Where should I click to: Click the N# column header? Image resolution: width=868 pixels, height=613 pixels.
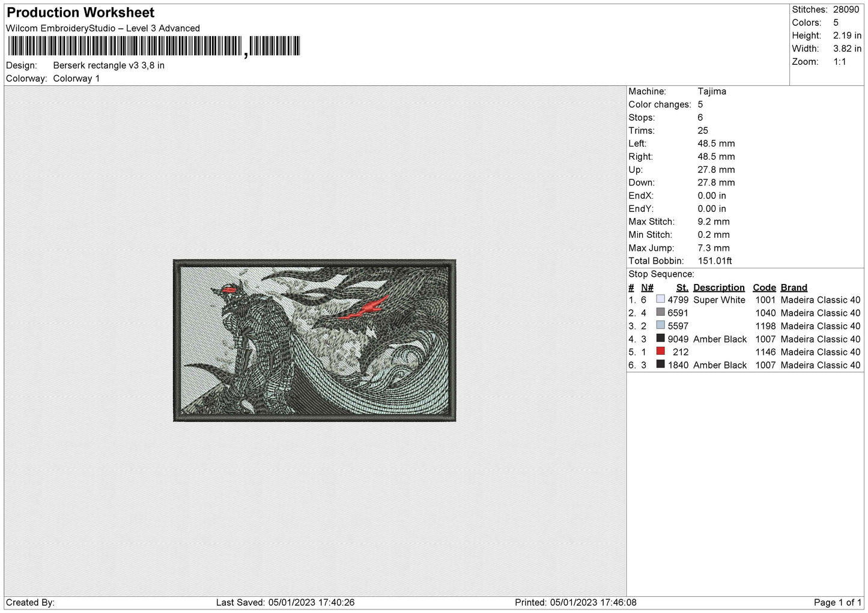point(647,288)
